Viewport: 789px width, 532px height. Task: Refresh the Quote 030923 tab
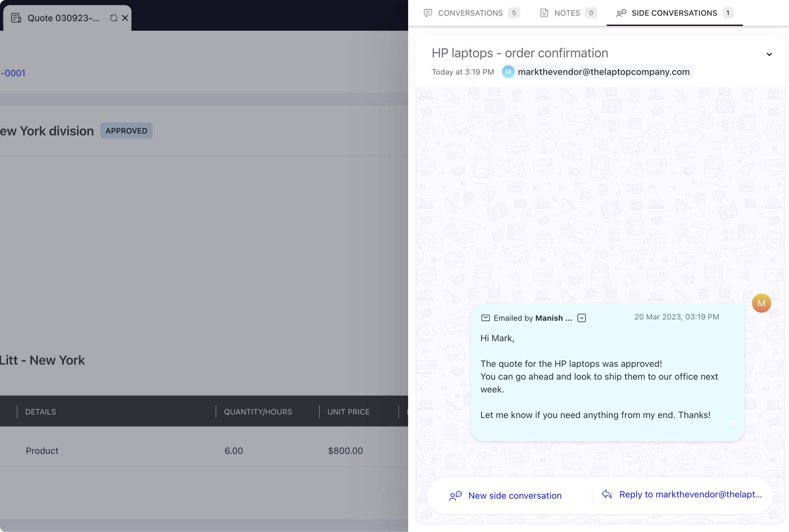tap(113, 18)
